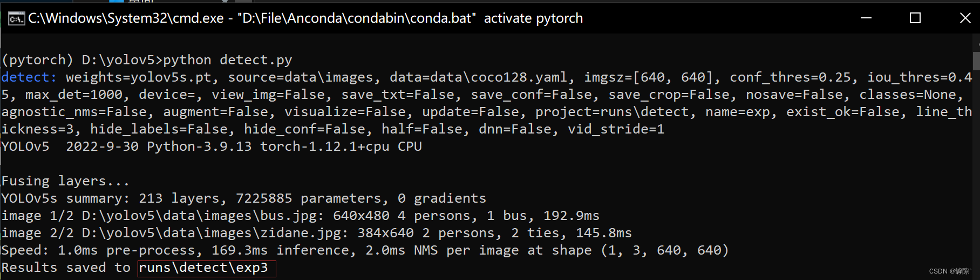Minimize the command prompt window
This screenshot has width=980, height=280.
(x=866, y=18)
